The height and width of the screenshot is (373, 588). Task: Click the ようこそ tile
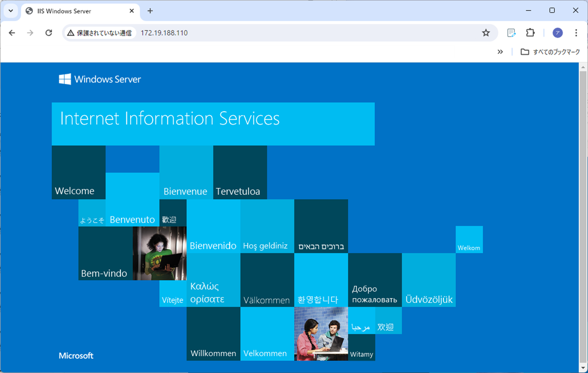pyautogui.click(x=92, y=213)
